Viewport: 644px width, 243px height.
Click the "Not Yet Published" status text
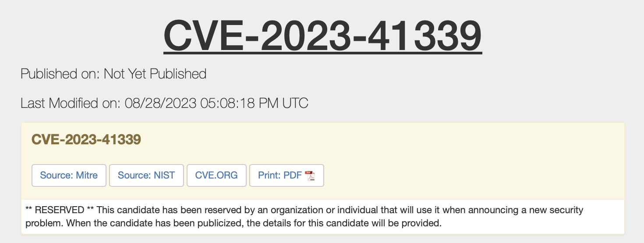click(155, 74)
